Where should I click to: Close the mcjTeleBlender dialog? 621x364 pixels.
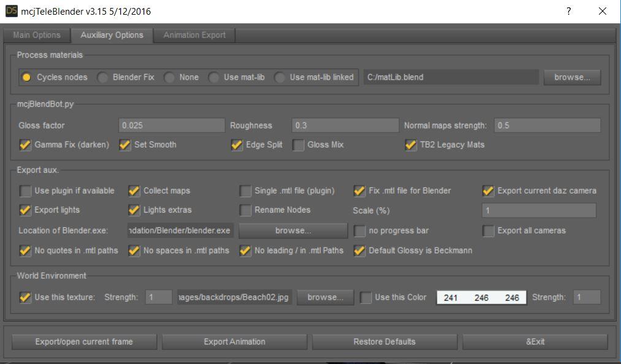pyautogui.click(x=603, y=11)
